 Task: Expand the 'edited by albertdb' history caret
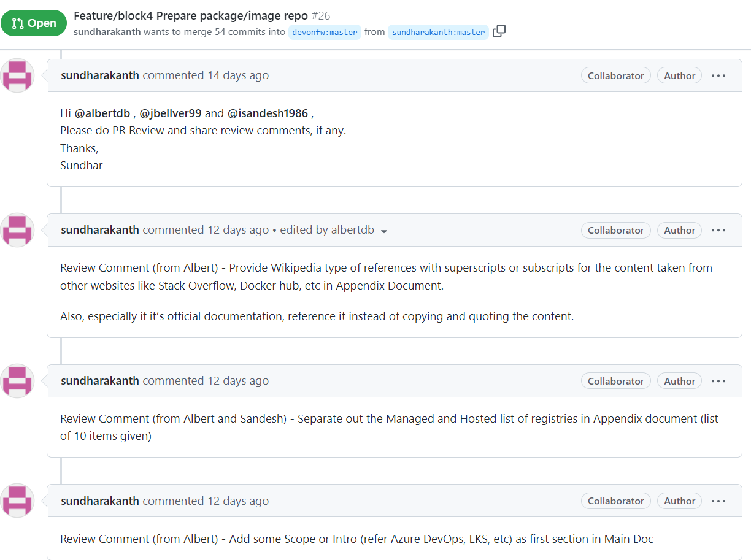click(385, 231)
